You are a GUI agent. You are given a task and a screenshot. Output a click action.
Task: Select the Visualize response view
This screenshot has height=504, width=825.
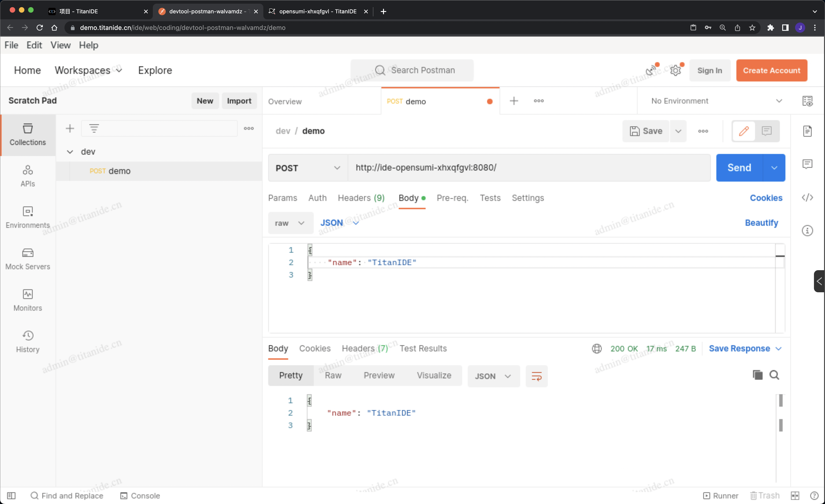pos(434,376)
